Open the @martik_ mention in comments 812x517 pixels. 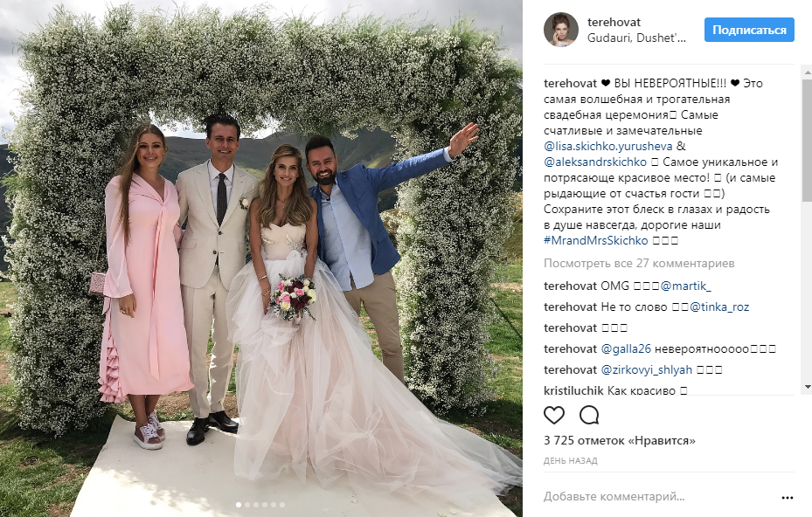[x=685, y=286]
